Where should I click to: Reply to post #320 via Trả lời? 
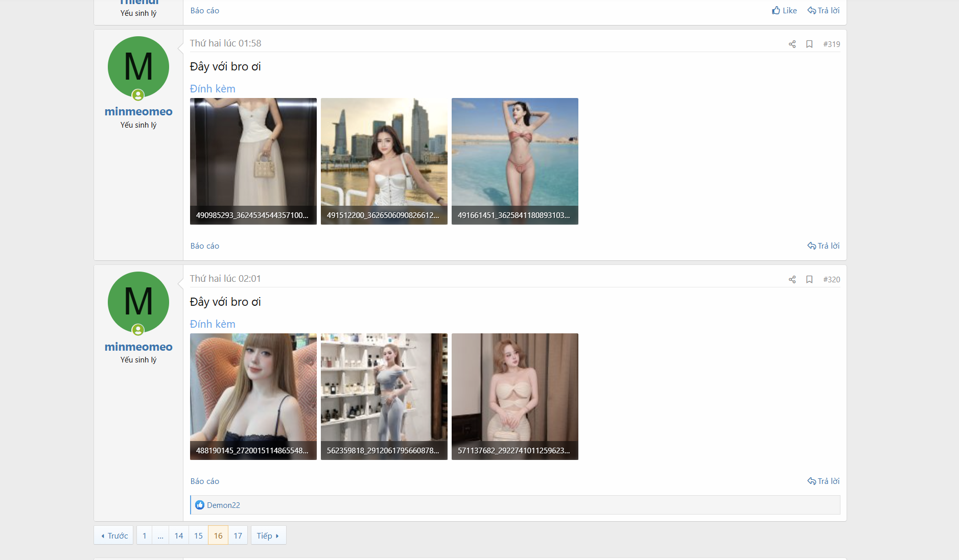(x=823, y=481)
